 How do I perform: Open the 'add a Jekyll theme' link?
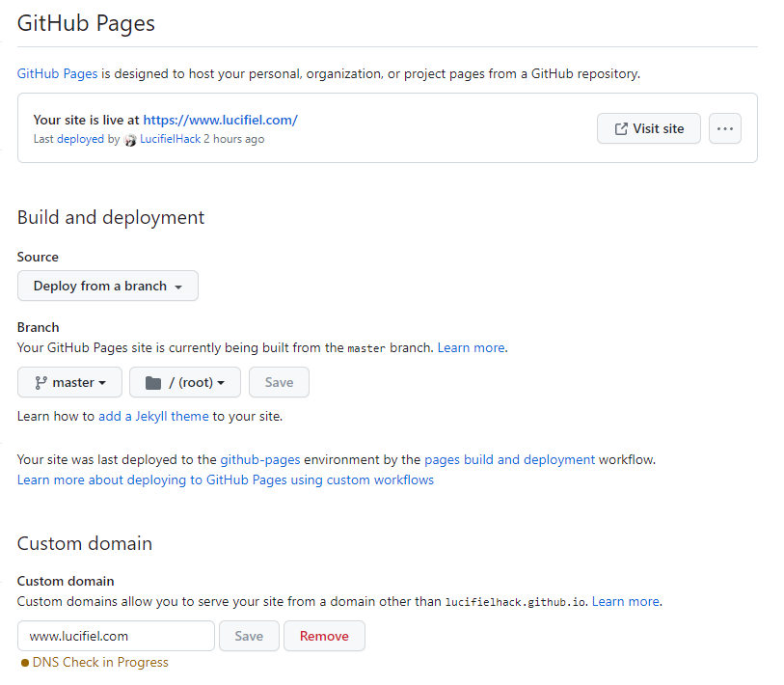153,416
